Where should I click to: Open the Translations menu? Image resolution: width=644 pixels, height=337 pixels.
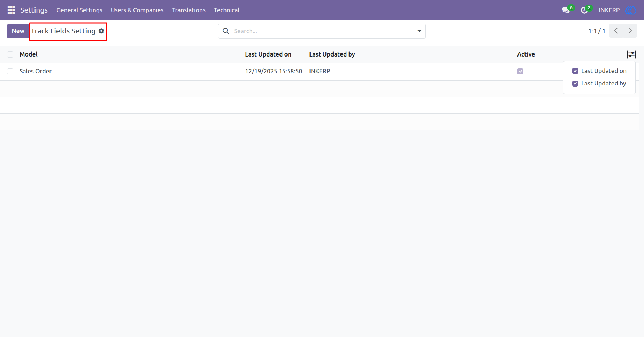tap(189, 10)
